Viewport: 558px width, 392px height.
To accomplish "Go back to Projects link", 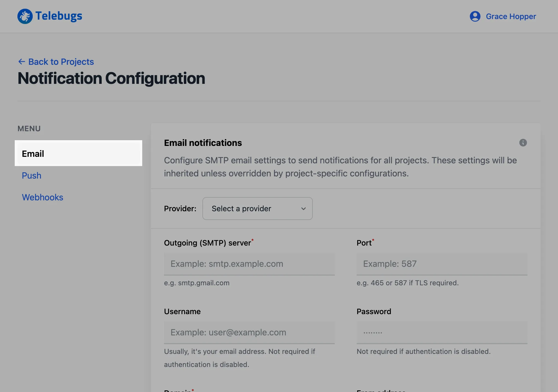I will click(61, 62).
